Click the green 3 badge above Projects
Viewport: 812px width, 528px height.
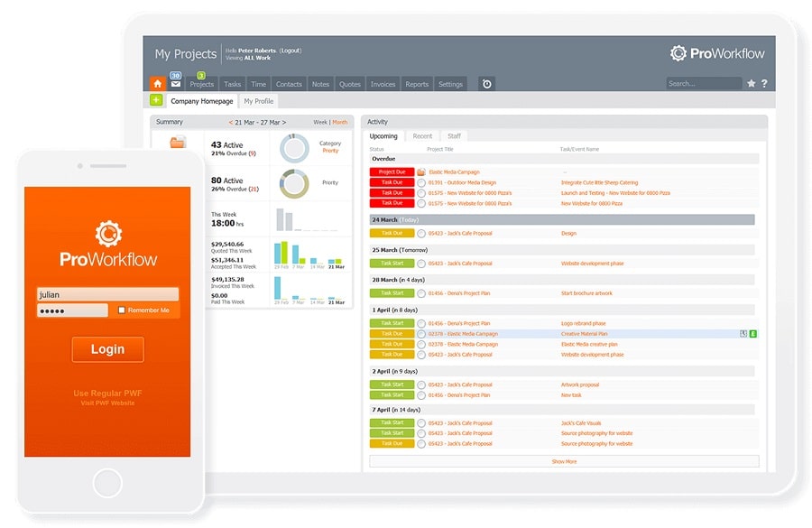[x=201, y=76]
